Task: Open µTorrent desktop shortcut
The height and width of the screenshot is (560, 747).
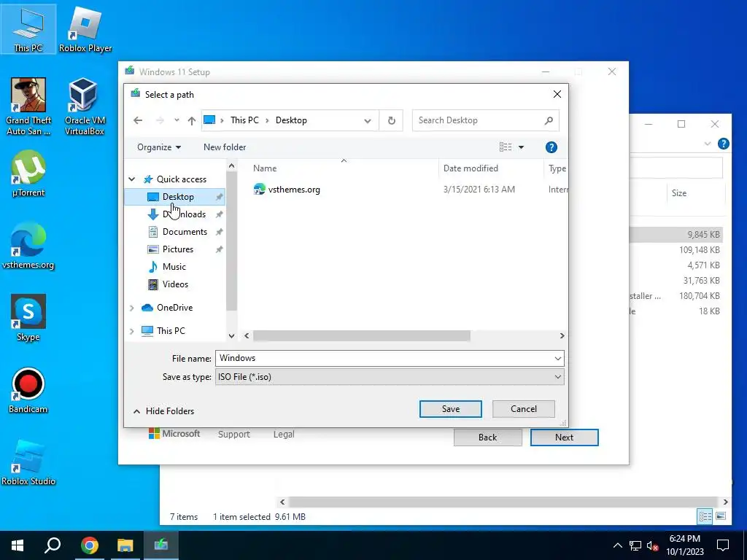Action: click(x=28, y=173)
